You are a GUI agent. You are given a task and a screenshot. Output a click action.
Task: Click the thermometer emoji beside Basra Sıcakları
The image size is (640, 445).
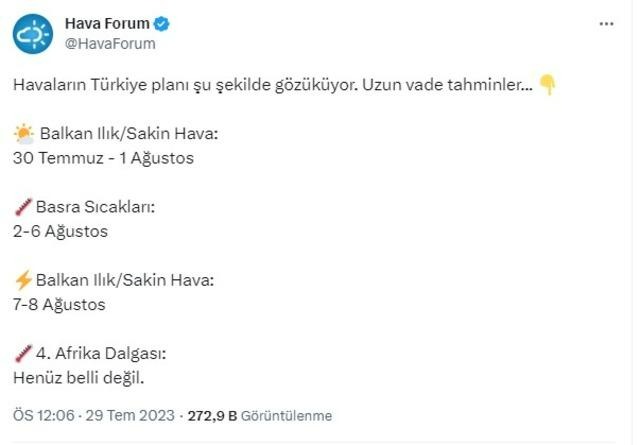tap(23, 207)
